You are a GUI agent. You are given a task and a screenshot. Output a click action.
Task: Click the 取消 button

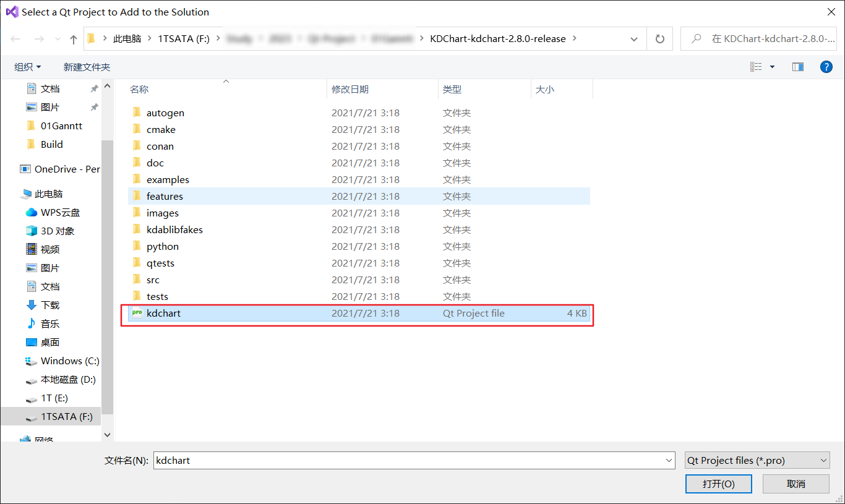[796, 484]
